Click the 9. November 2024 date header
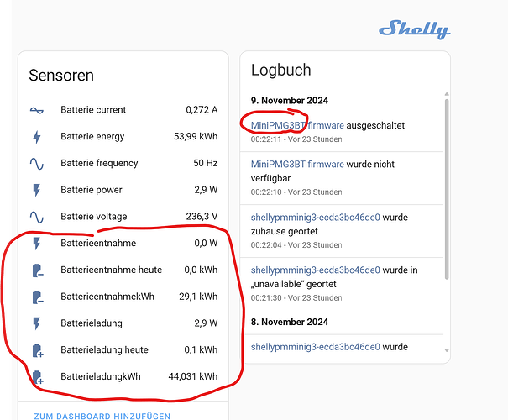This screenshot has height=420, width=508. tap(290, 101)
